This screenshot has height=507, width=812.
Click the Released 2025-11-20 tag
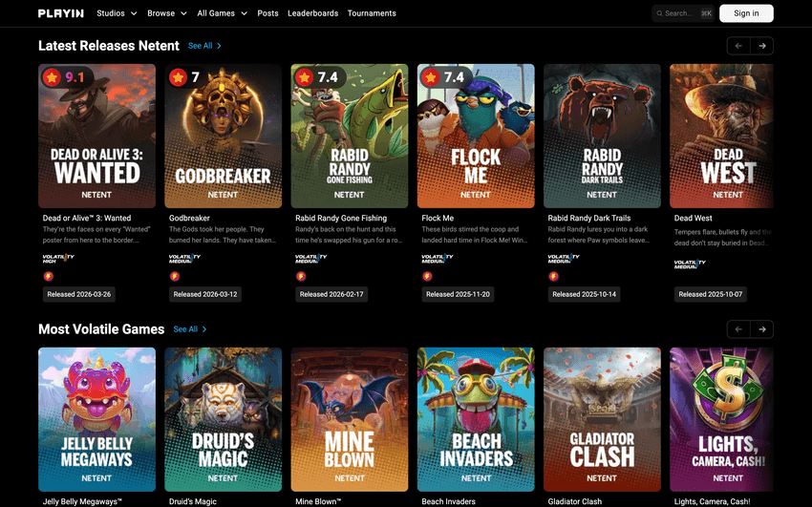point(458,294)
